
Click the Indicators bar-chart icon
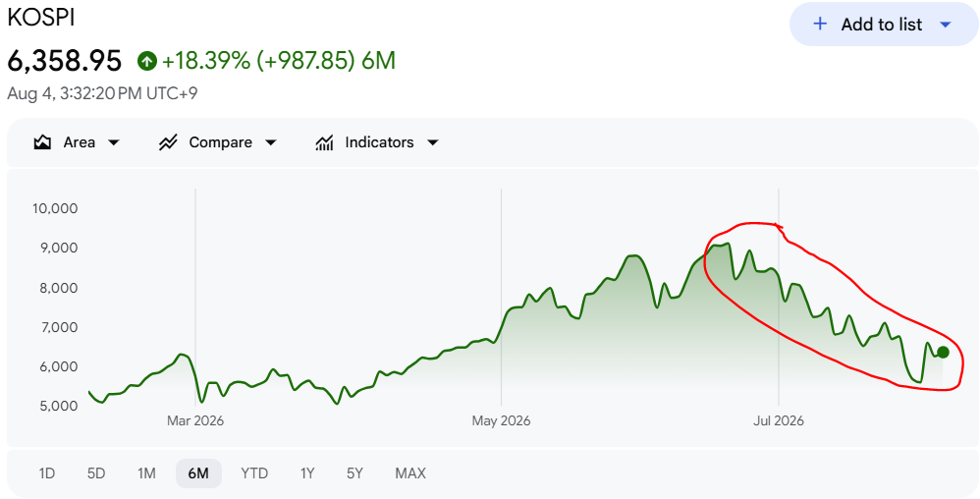tap(324, 142)
